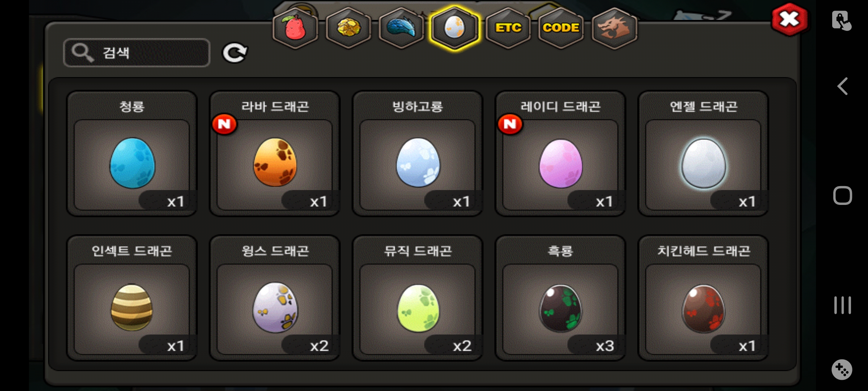868x391 pixels.
Task: Open the dragon head category tab
Action: (614, 28)
